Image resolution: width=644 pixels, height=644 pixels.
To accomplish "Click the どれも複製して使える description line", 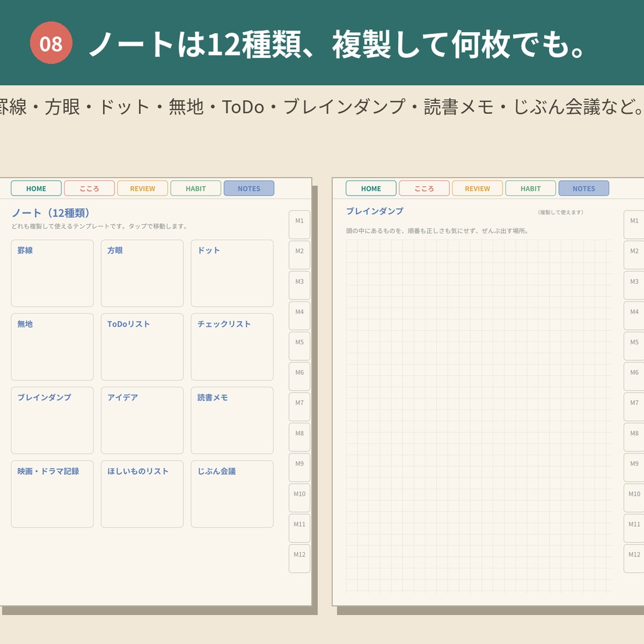I will tap(99, 226).
